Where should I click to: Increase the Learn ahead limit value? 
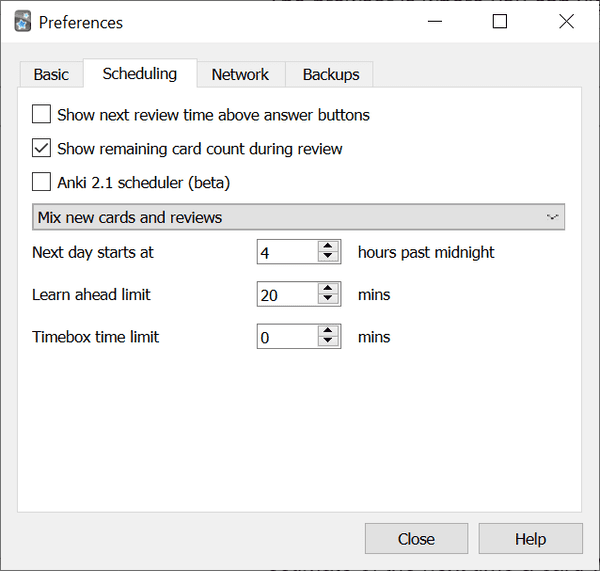pyautogui.click(x=328, y=288)
